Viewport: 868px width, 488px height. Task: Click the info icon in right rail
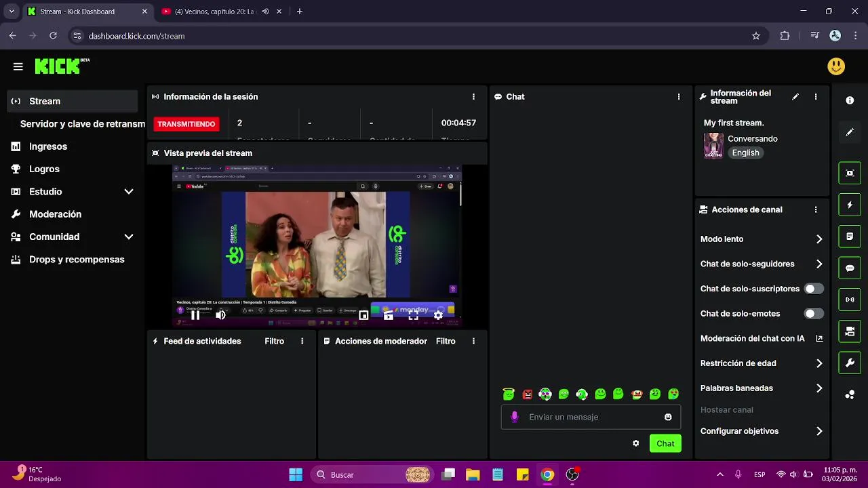(x=850, y=100)
